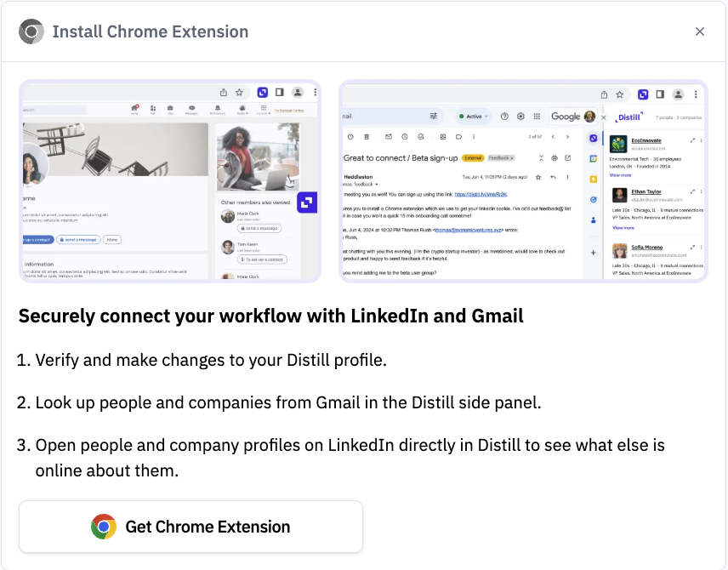Click the "Install Chrome Extension" dialog title
The width and height of the screenshot is (728, 570).
pos(151,31)
